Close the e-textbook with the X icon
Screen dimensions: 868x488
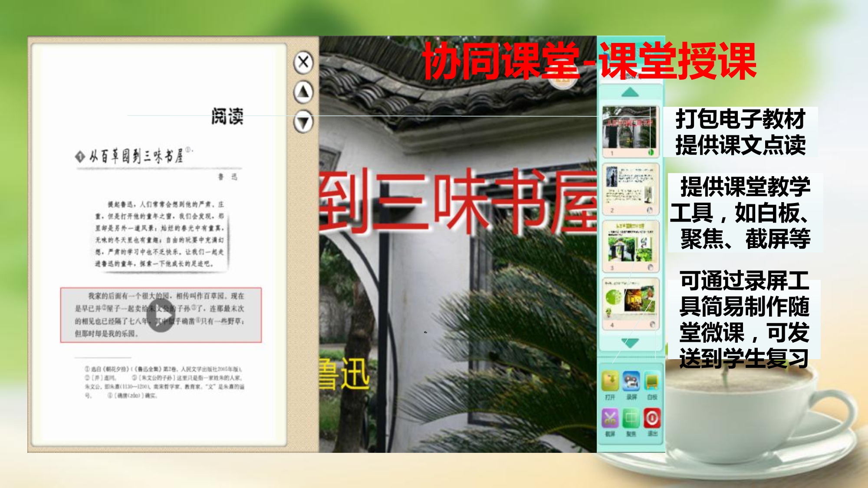click(x=303, y=62)
